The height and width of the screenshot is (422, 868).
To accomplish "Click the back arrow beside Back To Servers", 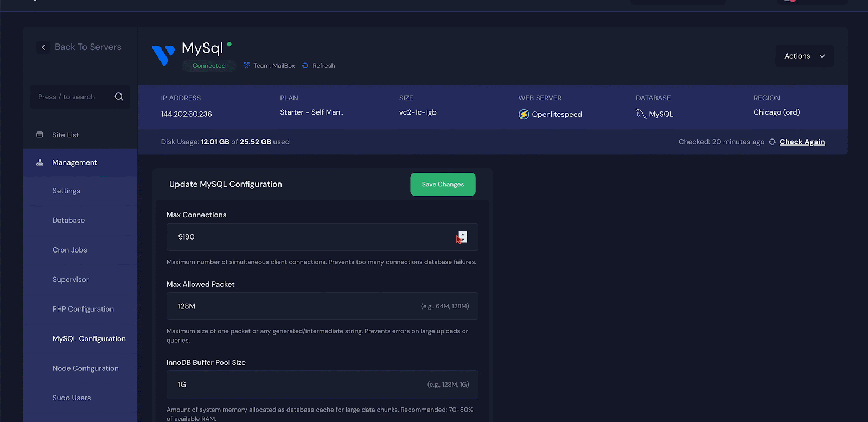I will [x=43, y=47].
